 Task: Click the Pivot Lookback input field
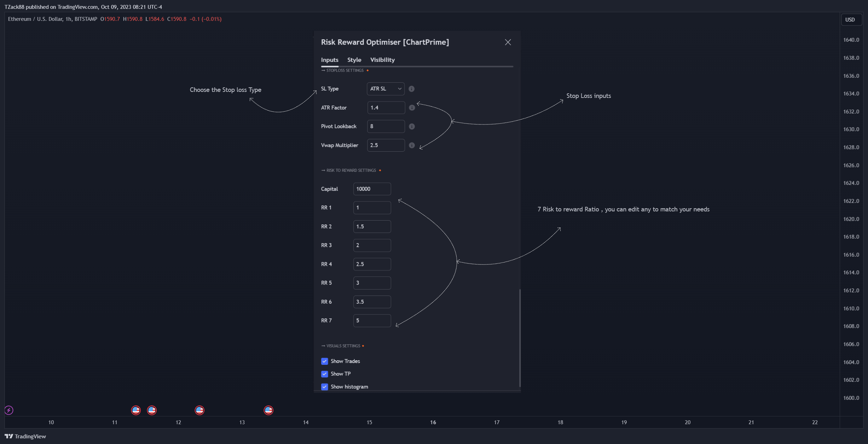[386, 127]
